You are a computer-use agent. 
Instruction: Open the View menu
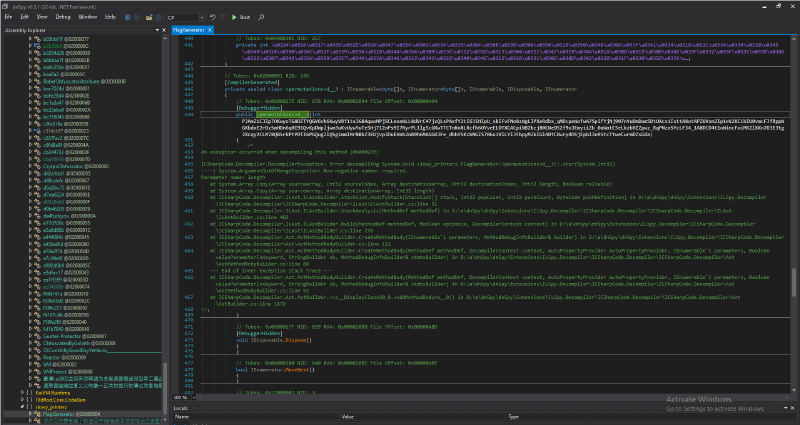tap(42, 17)
